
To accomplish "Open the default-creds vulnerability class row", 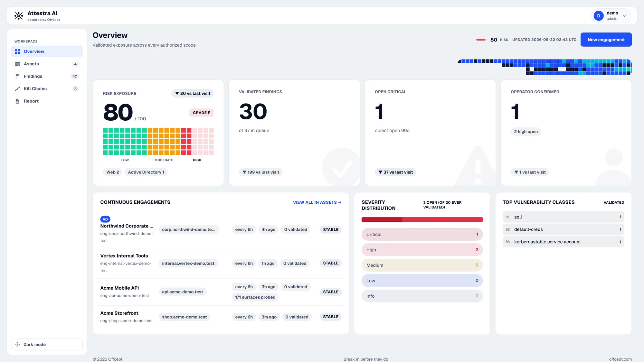I will (x=563, y=229).
